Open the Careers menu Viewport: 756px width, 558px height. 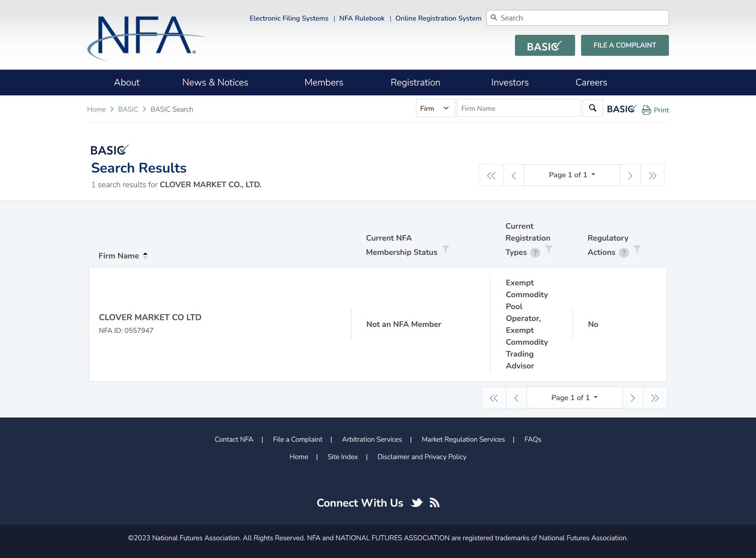[x=591, y=82]
